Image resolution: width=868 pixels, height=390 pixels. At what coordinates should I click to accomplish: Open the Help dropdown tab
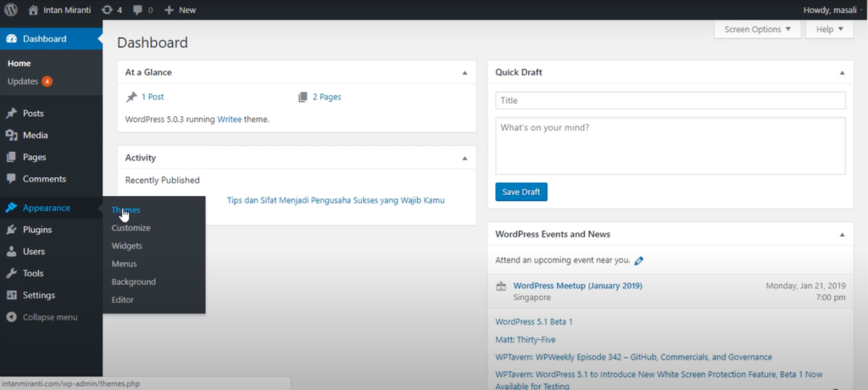tap(829, 30)
